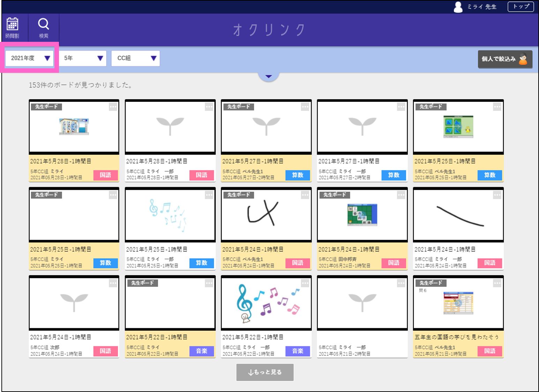This screenshot has width=539, height=392.
Task: Click ellipsis on the colorful music notes board
Action: click(305, 283)
